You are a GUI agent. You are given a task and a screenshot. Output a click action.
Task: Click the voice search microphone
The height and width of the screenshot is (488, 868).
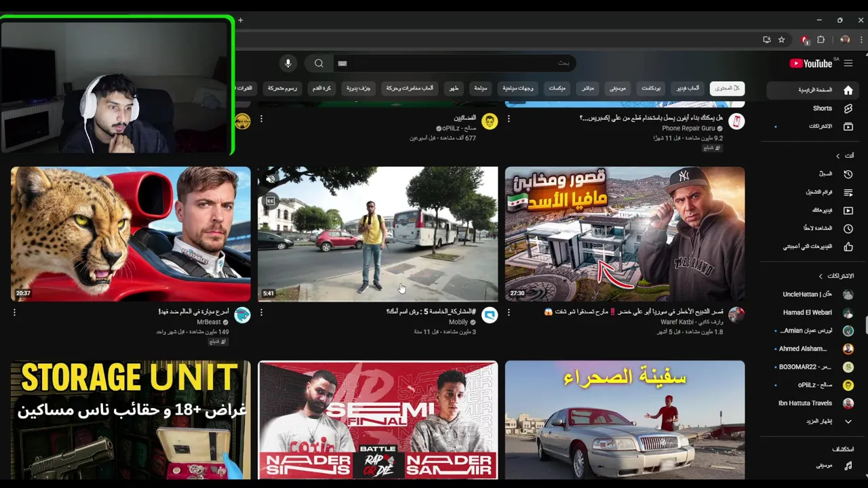coord(288,63)
